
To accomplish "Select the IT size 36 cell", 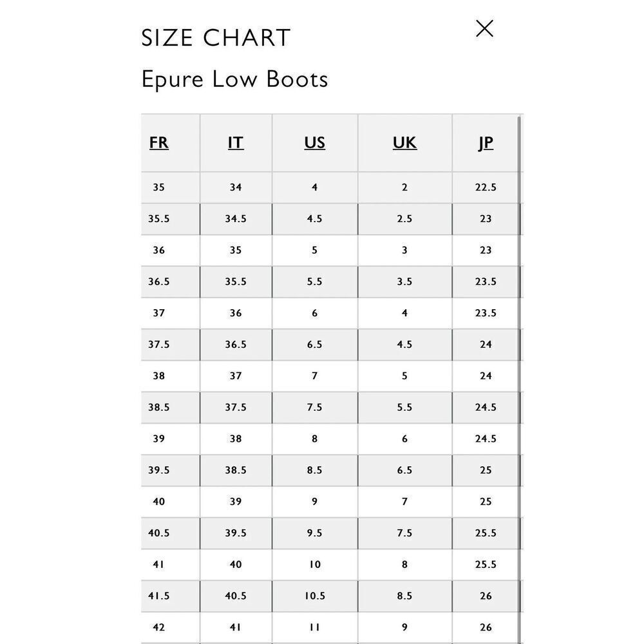I will (x=236, y=313).
